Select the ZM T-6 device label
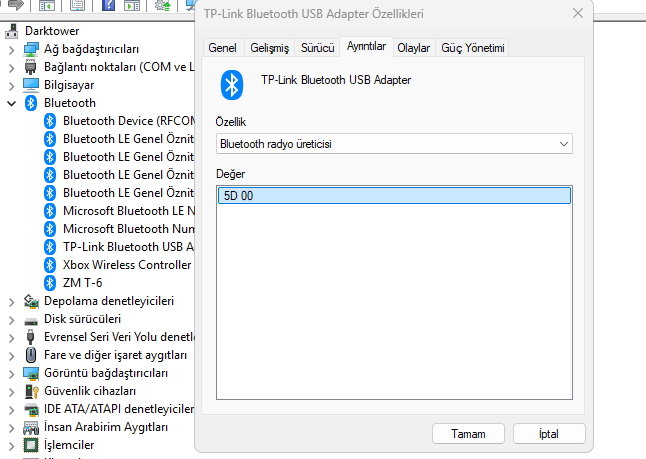Screen dimensions: 646x459 click(x=82, y=283)
